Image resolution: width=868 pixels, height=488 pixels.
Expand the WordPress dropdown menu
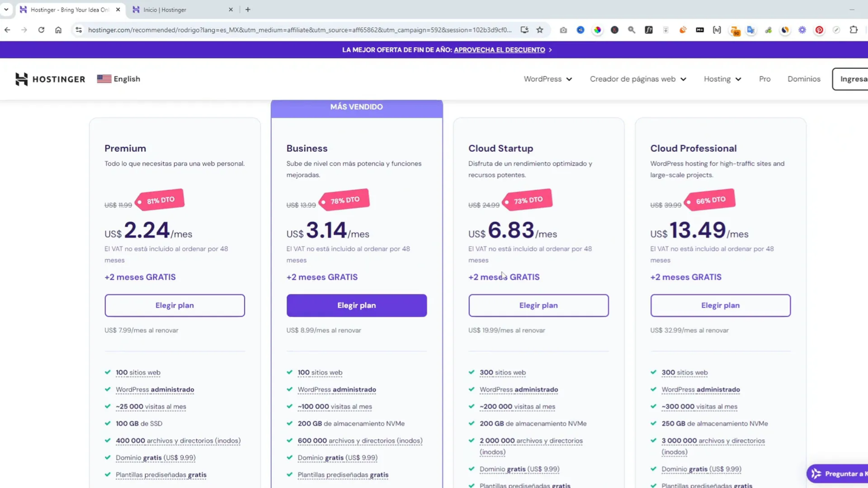(547, 79)
